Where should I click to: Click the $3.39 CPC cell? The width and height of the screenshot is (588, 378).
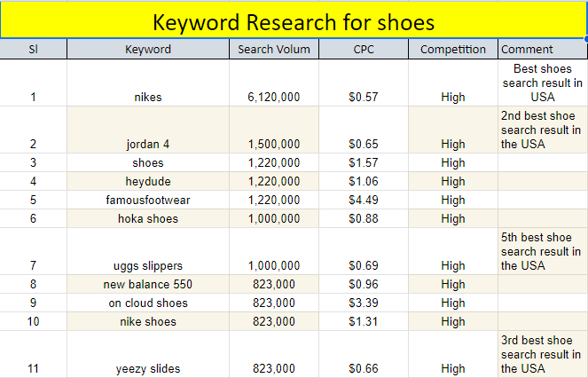364,303
